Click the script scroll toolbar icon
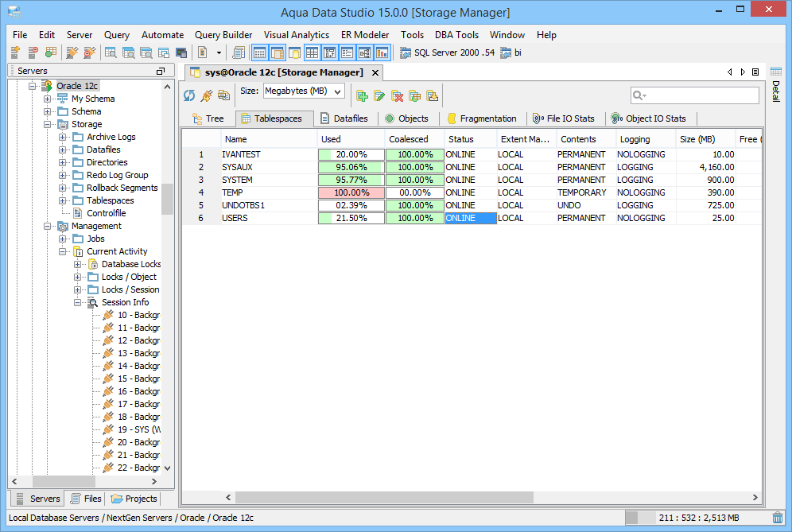Screen dimensions: 792x532 (x=239, y=52)
